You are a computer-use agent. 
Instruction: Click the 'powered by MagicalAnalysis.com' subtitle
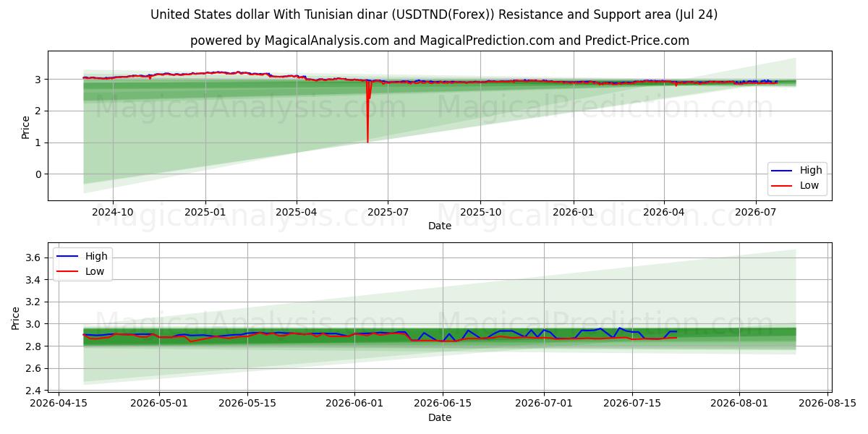click(440, 41)
